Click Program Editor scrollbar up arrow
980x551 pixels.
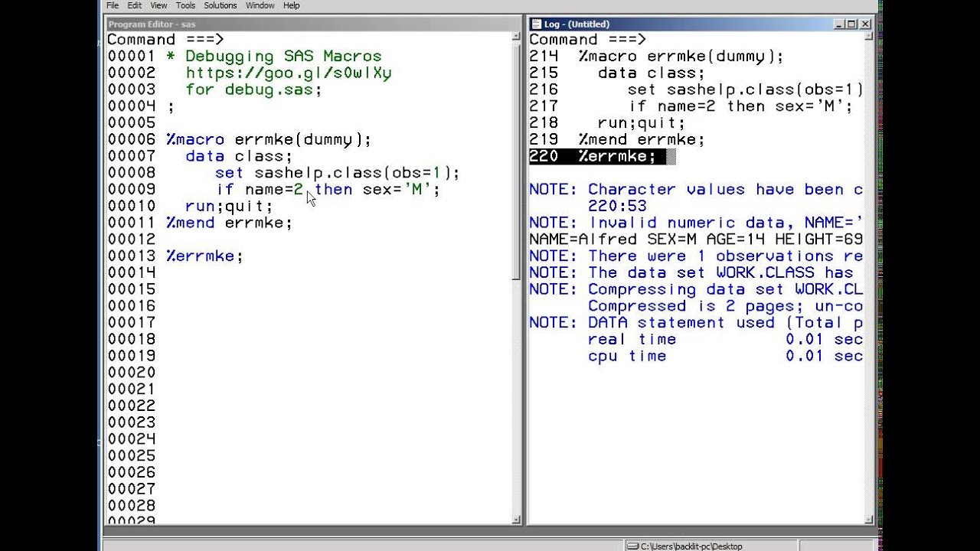click(517, 37)
